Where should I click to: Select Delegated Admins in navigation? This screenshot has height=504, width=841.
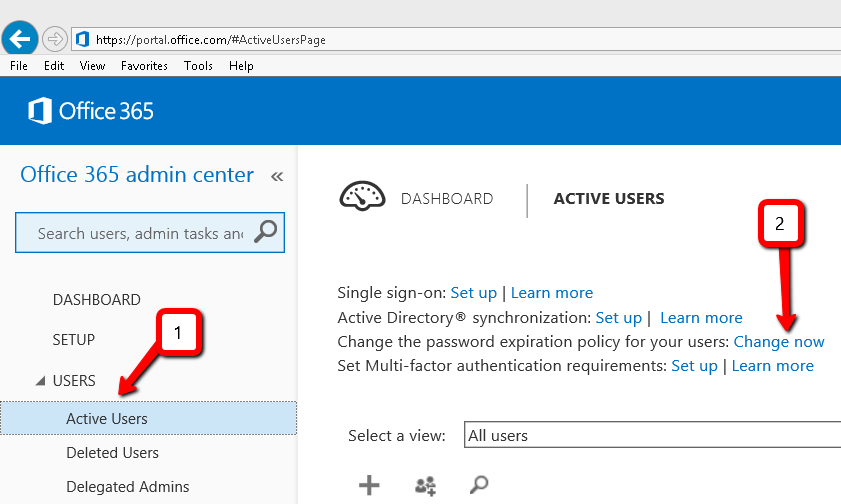[x=128, y=486]
